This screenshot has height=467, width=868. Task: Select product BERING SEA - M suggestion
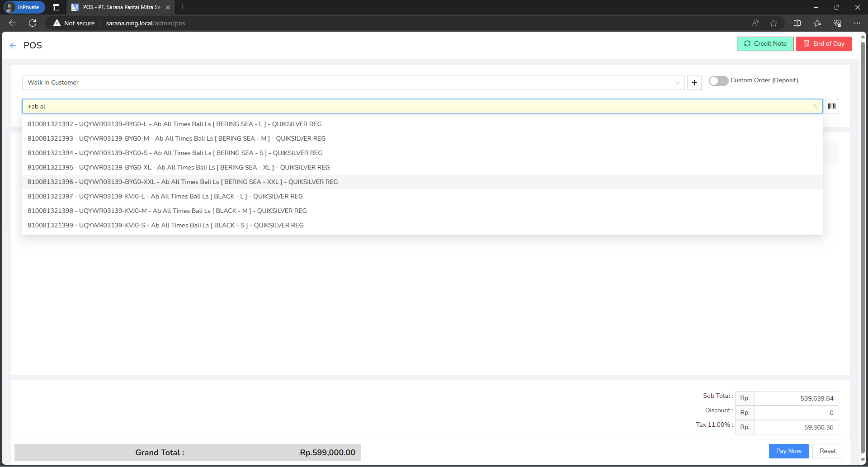(x=422, y=138)
